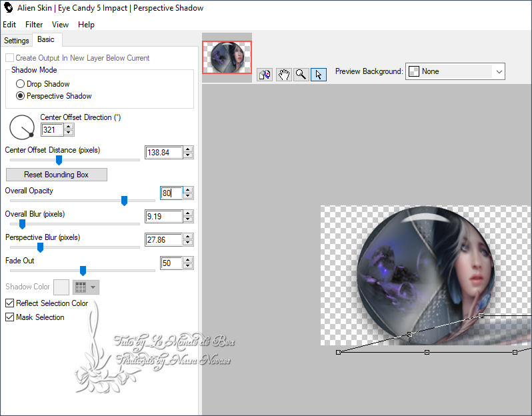Increase Overall Opacity with up arrow

point(188,190)
